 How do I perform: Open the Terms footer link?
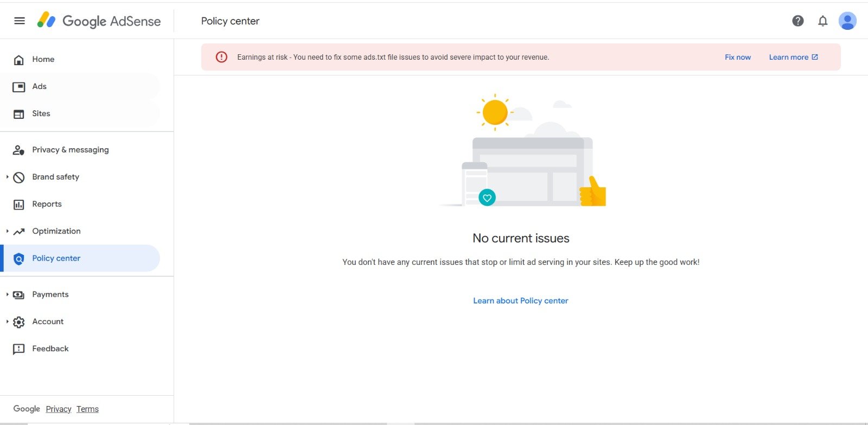point(87,409)
